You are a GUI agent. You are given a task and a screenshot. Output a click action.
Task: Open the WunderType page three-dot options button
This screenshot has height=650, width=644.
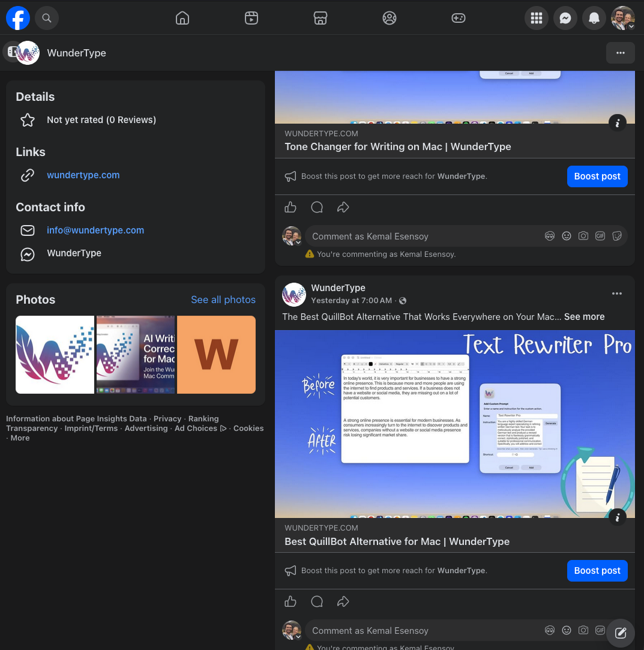[621, 53]
